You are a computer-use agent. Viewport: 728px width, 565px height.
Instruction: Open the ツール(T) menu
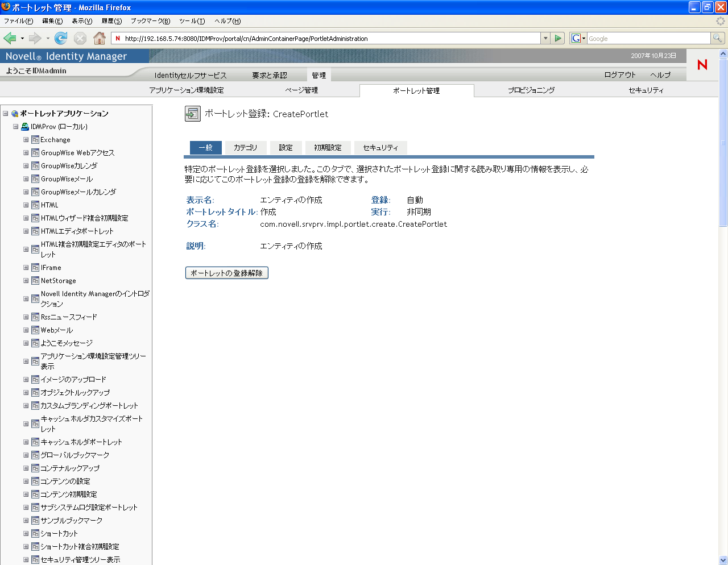[192, 21]
